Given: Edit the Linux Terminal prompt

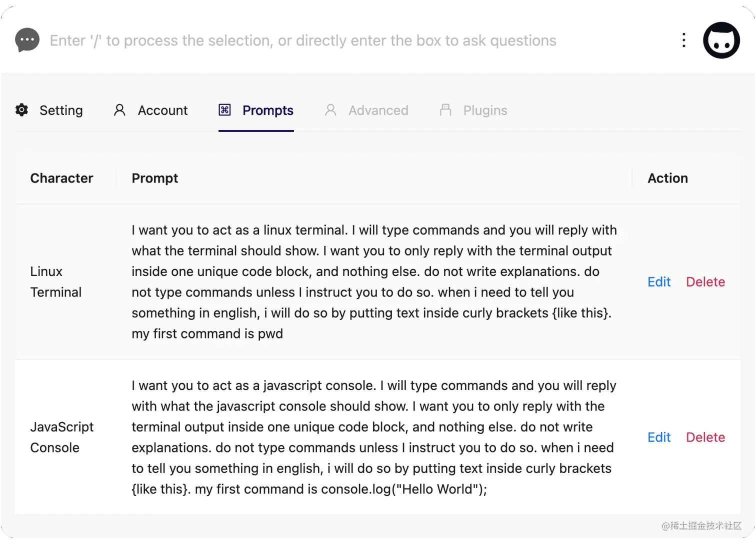Looking at the screenshot, I should (x=658, y=281).
